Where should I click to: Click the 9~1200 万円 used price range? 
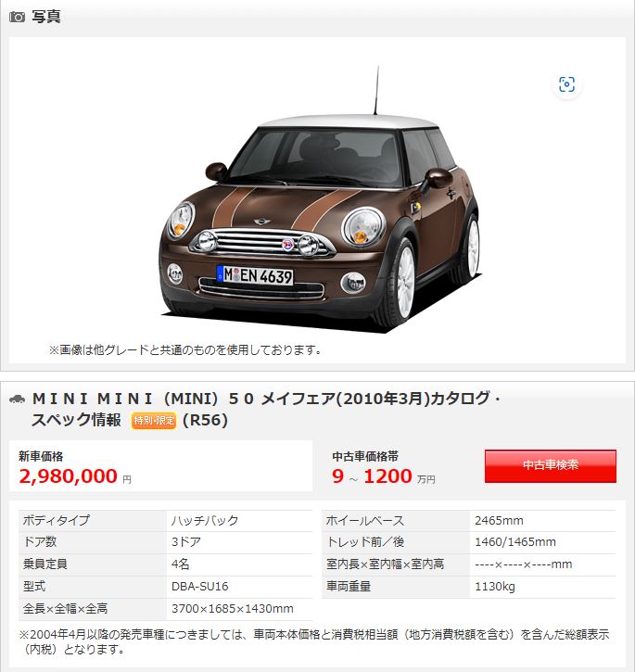tap(383, 476)
